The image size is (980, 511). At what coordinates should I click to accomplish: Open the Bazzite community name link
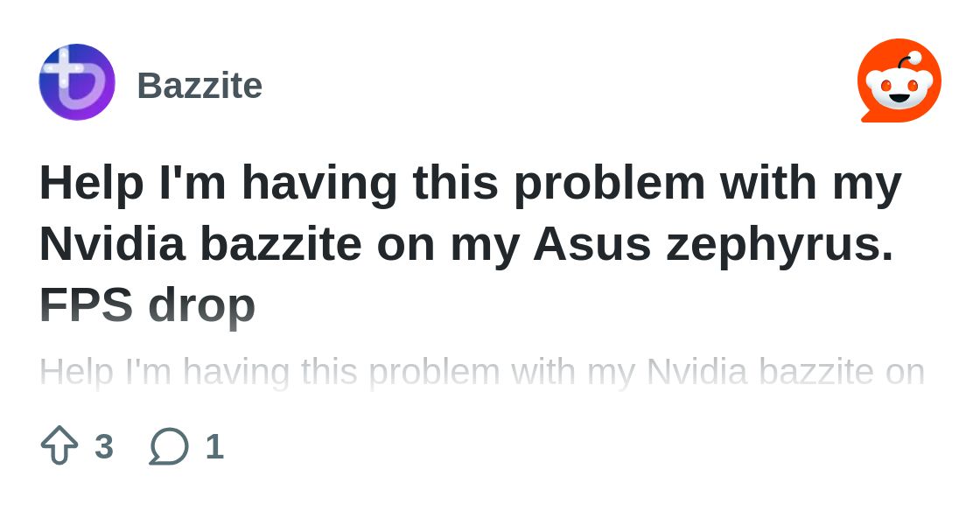pyautogui.click(x=199, y=86)
